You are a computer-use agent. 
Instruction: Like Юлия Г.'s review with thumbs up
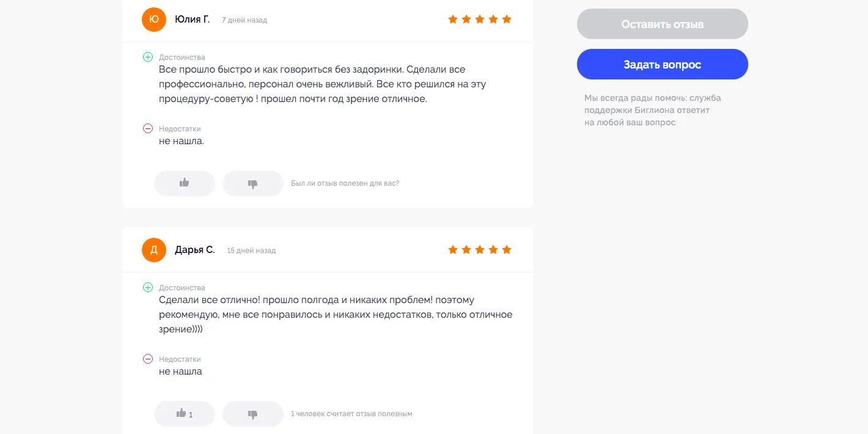185,183
